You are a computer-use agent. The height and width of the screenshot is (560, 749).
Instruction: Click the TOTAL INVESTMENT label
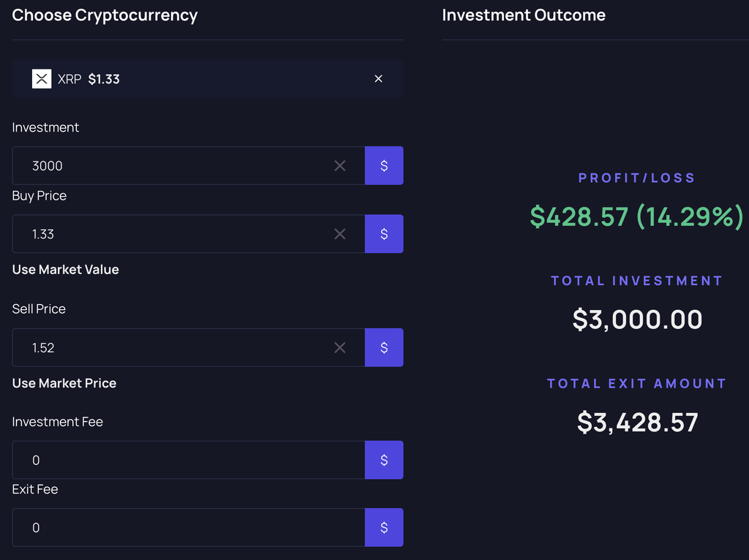click(637, 281)
